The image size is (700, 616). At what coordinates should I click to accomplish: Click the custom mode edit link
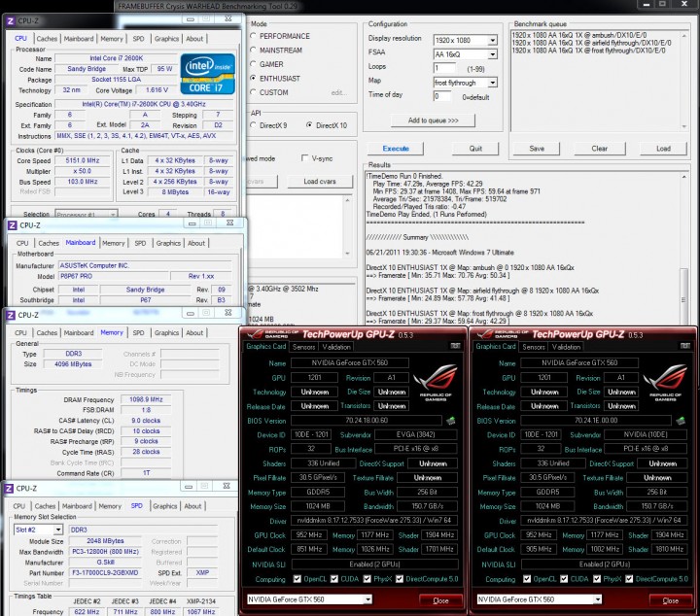pyautogui.click(x=339, y=92)
